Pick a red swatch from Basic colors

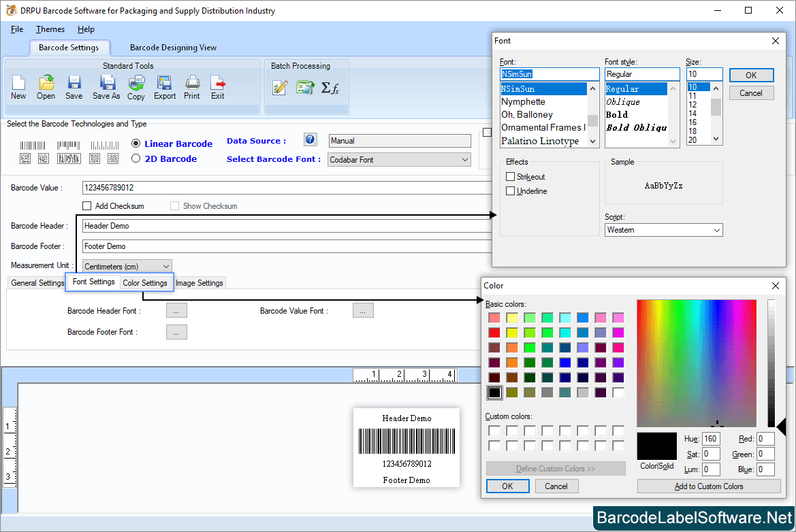[x=495, y=332]
